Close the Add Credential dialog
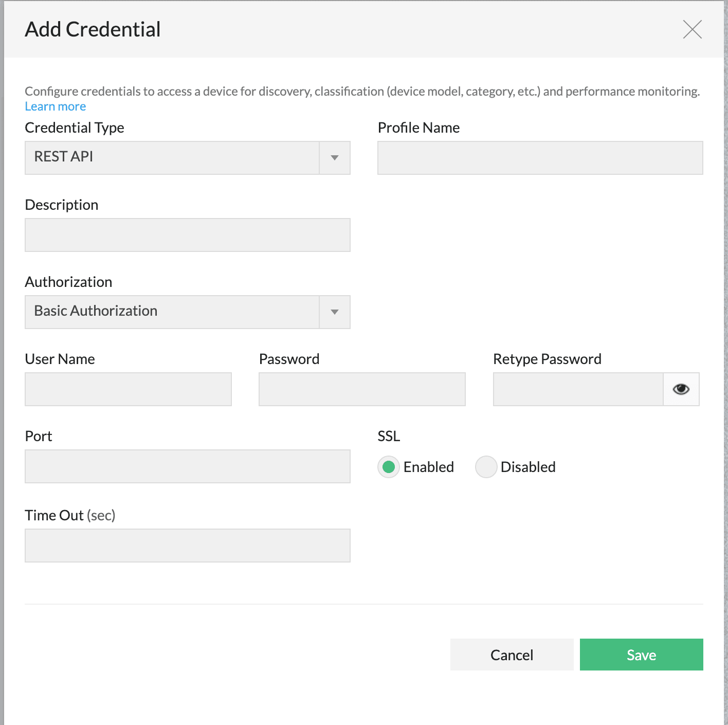 (692, 30)
